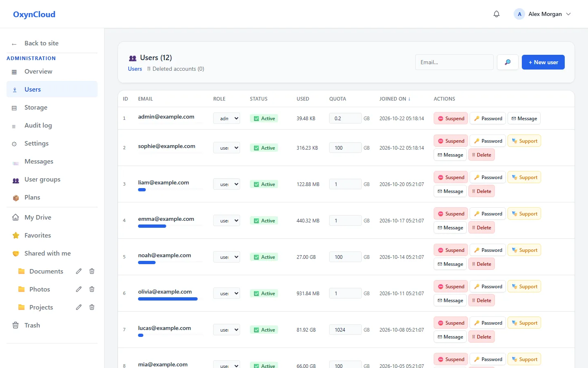Viewport: 588px width, 368px height.
Task: Click the pencil icon beside Photos
Action: pos(79,289)
